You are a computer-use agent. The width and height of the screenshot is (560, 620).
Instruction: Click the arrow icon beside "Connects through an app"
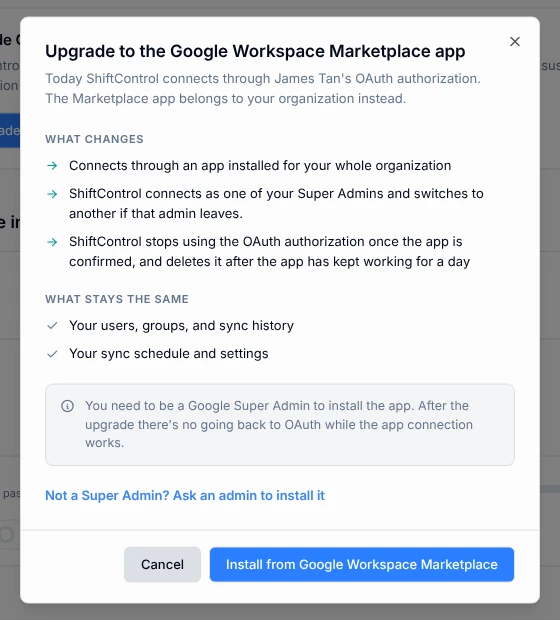[52, 166]
